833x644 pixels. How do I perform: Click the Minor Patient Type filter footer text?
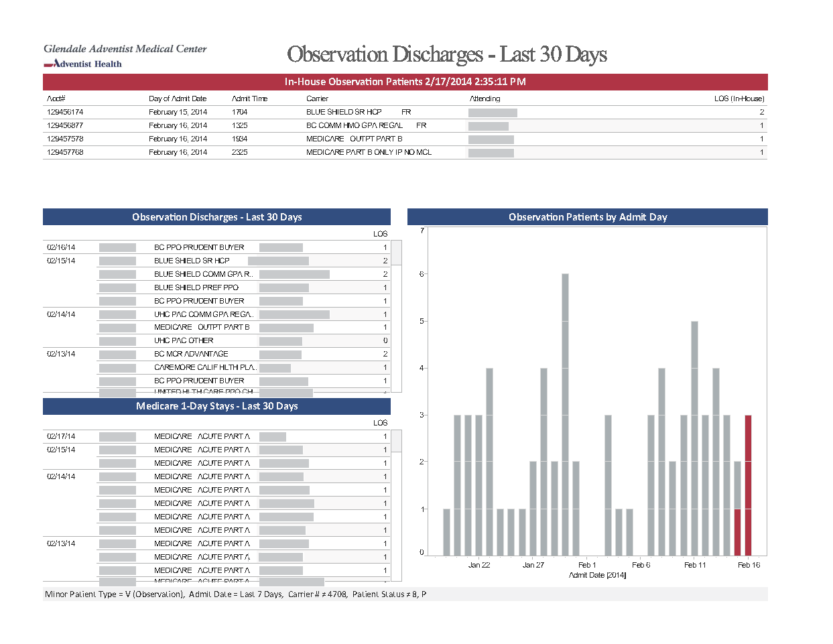[235, 594]
